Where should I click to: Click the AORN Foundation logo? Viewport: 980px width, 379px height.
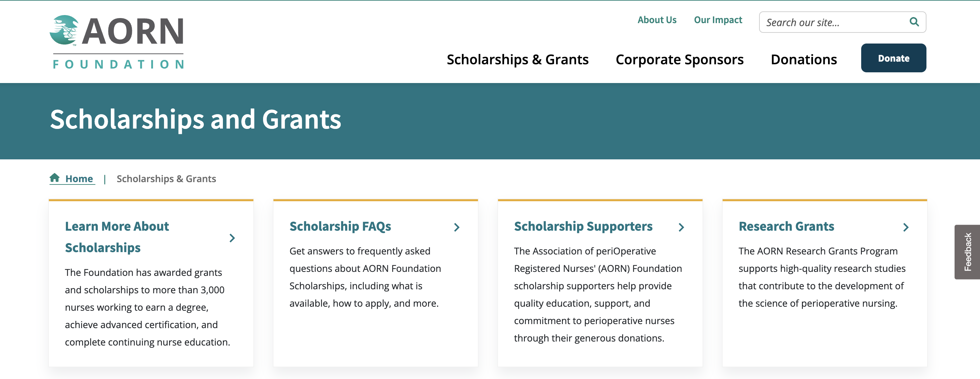coord(118,40)
